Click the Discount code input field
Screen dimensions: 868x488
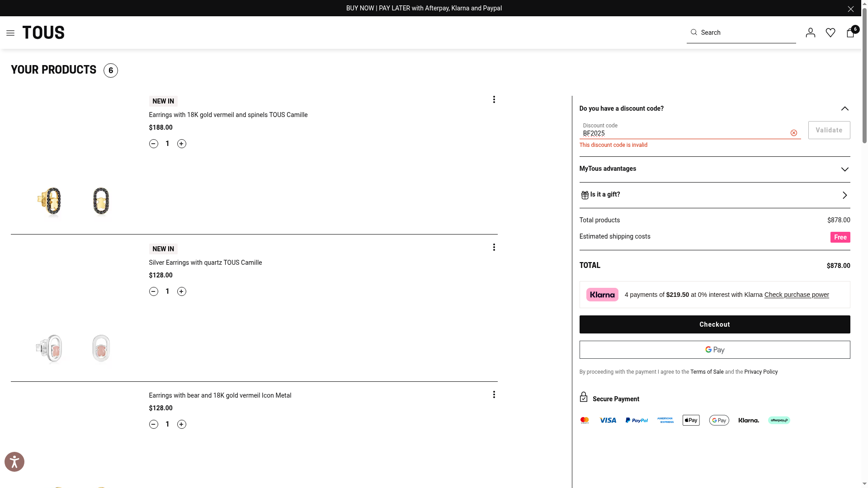[x=683, y=133]
